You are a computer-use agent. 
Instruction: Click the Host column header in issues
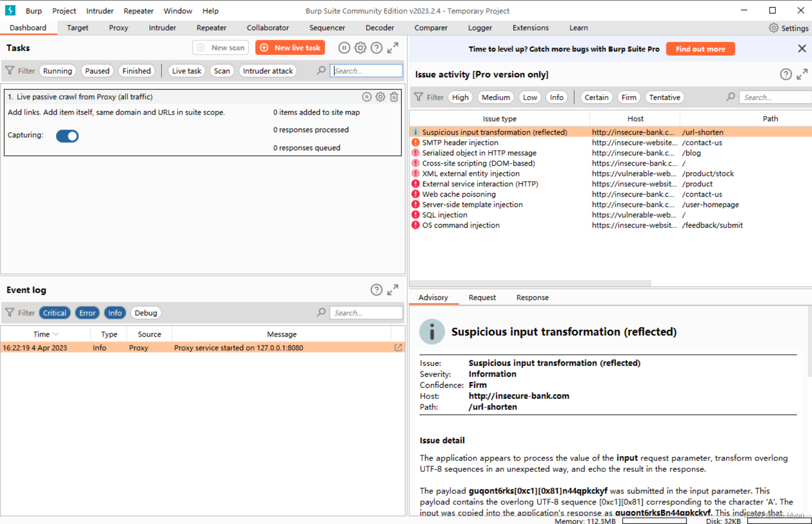(x=635, y=119)
